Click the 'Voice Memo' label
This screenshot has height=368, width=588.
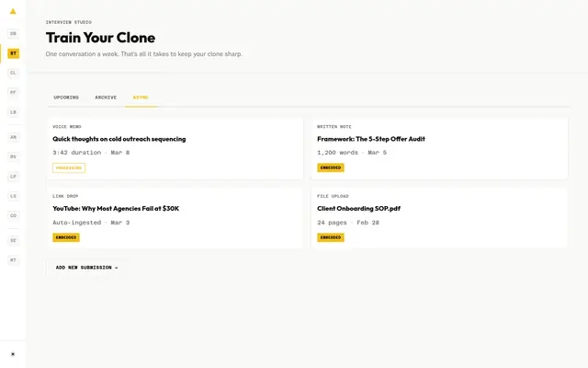pyautogui.click(x=67, y=127)
